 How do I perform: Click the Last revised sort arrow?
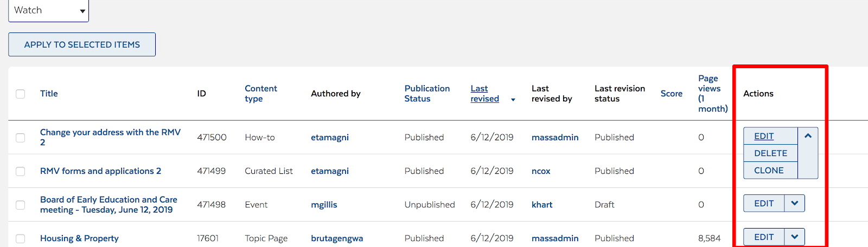(513, 100)
